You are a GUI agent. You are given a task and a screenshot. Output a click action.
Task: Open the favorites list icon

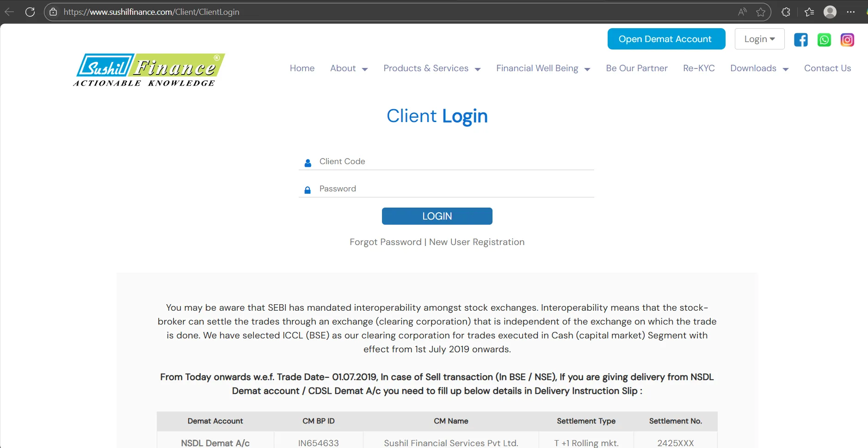(x=809, y=12)
